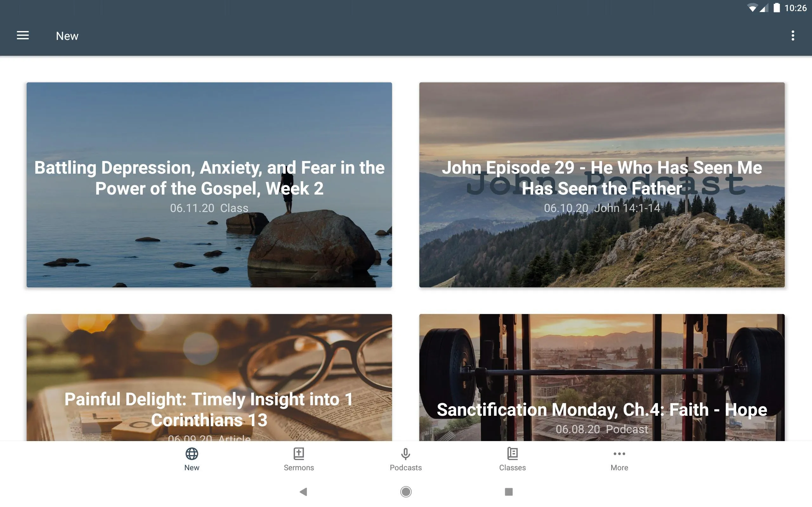
Task: Open John Episode 29 sermon card
Action: [602, 184]
